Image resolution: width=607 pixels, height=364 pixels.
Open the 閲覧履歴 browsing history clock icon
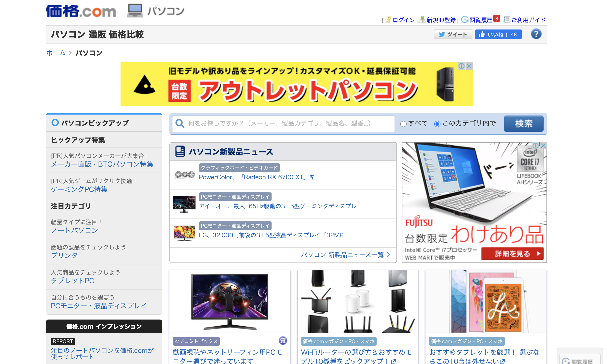pyautogui.click(x=465, y=20)
